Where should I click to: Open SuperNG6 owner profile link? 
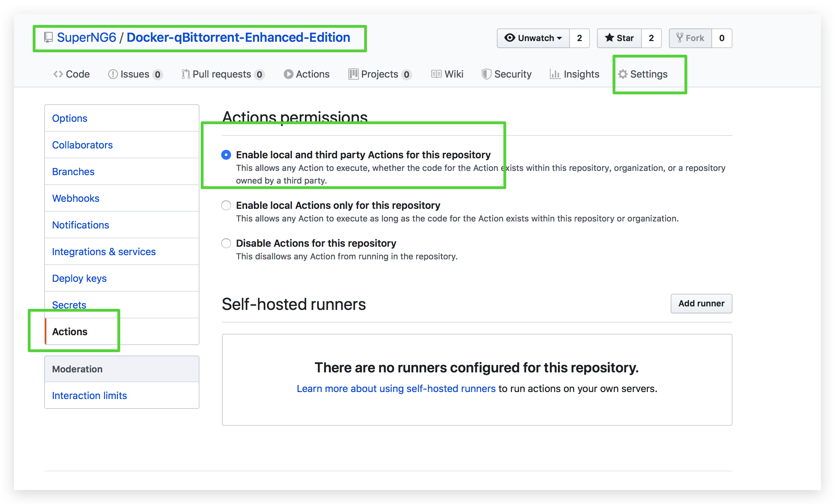pos(86,38)
